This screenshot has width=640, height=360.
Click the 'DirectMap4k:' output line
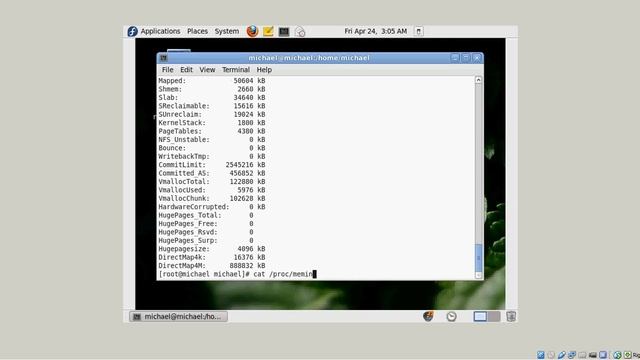pyautogui.click(x=212, y=257)
